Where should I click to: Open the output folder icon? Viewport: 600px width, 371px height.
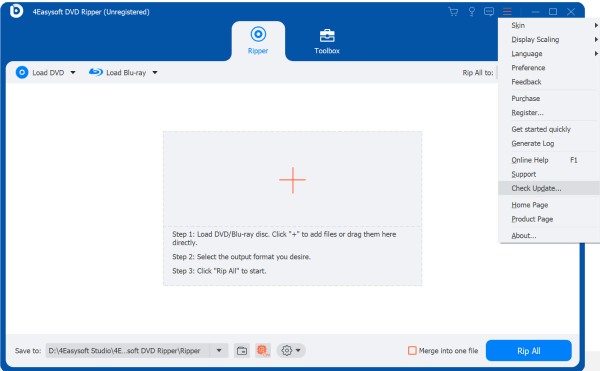click(x=242, y=350)
